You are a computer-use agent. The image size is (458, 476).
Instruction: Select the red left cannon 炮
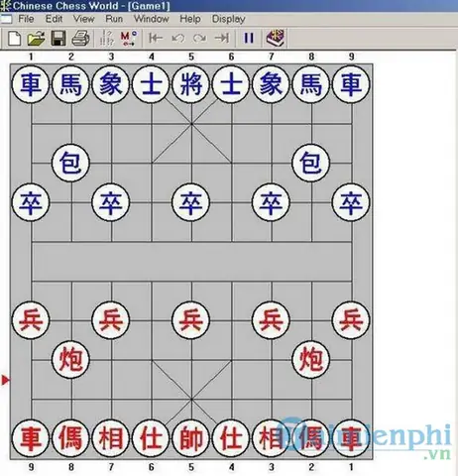tap(71, 360)
